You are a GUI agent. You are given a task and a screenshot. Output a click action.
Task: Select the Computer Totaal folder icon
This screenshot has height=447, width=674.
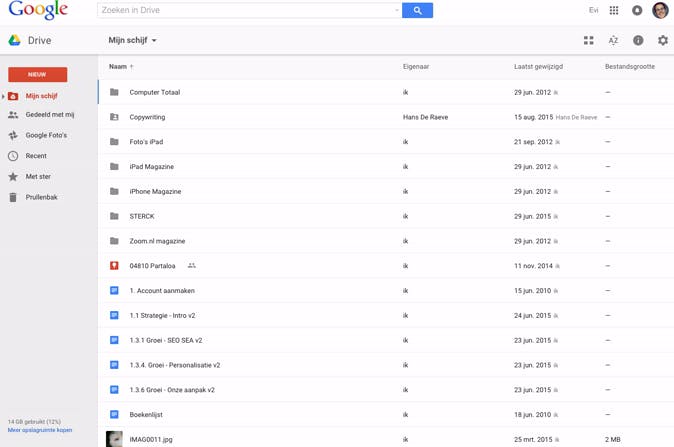tap(114, 92)
